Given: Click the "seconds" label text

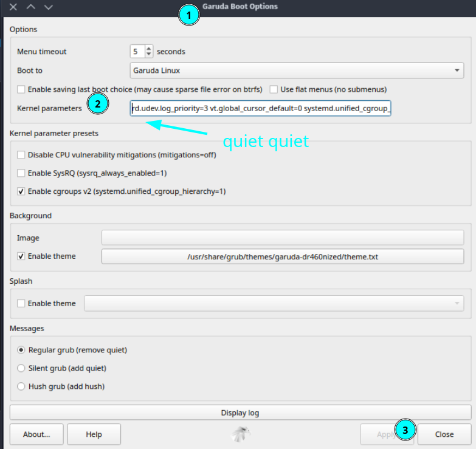Looking at the screenshot, I should pos(171,52).
